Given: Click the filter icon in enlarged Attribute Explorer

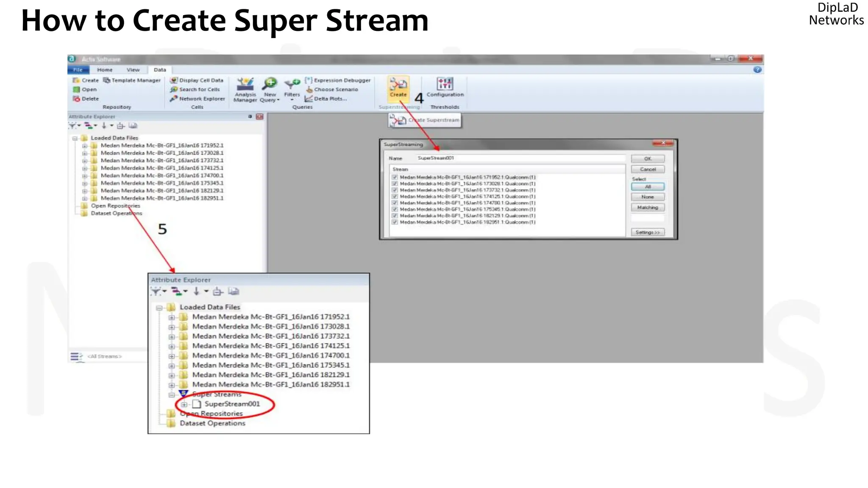Looking at the screenshot, I should pyautogui.click(x=156, y=291).
